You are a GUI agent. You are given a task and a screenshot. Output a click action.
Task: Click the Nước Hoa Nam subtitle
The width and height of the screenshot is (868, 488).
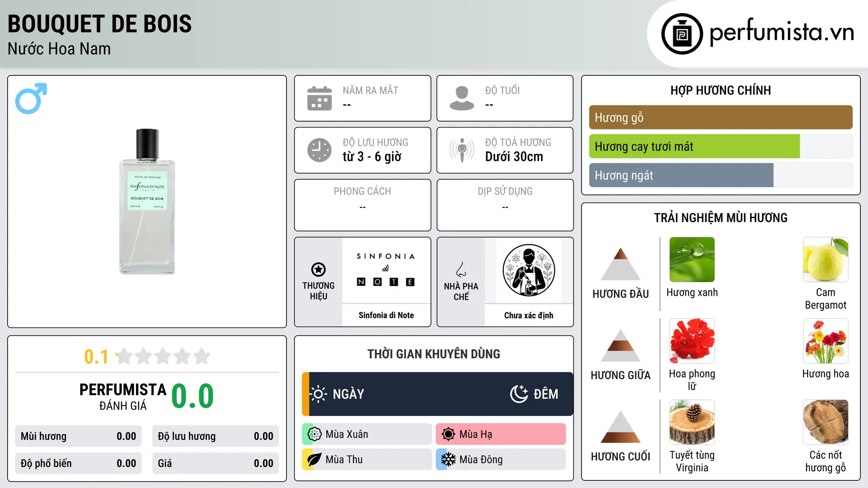pyautogui.click(x=59, y=49)
